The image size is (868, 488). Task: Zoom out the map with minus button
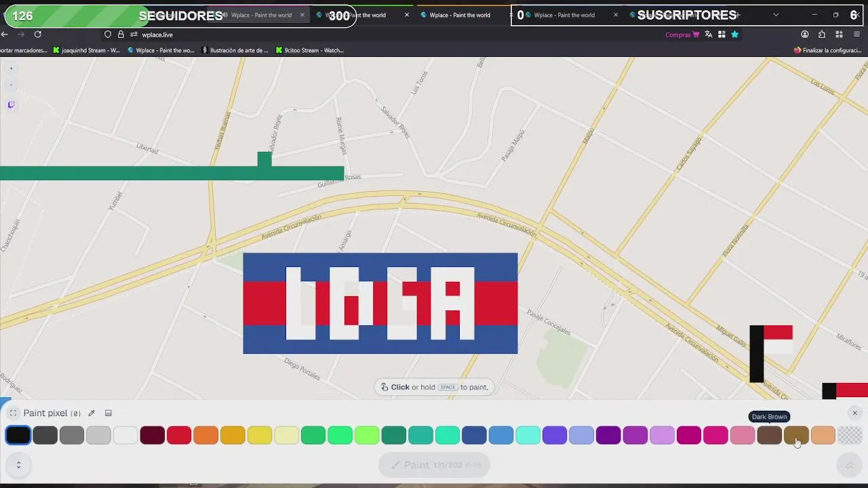coord(11,85)
